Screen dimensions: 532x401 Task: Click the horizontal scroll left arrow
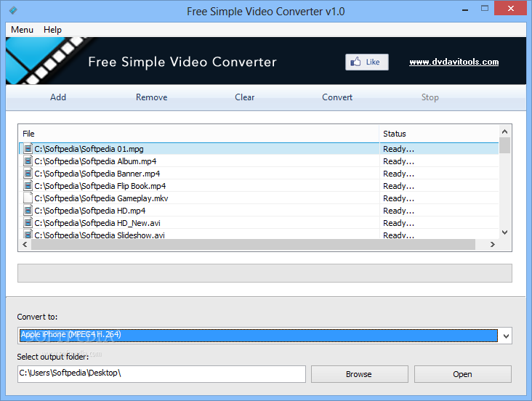(25, 244)
